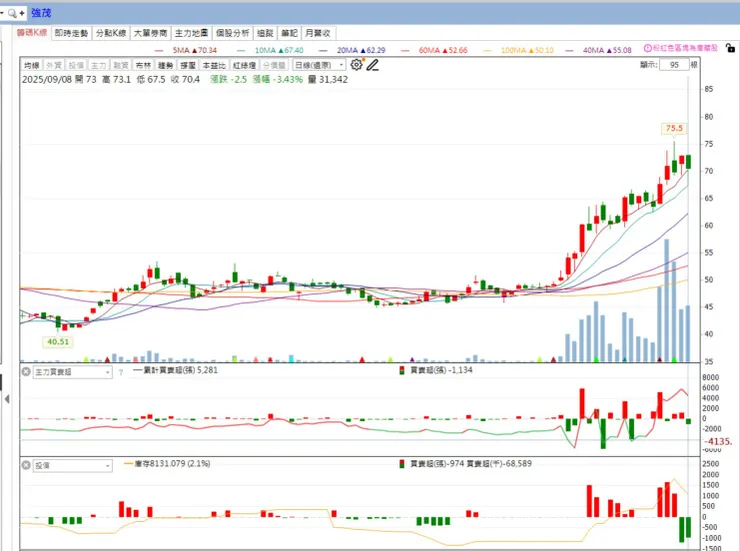Toggle the 本益比 overlay button

point(214,65)
